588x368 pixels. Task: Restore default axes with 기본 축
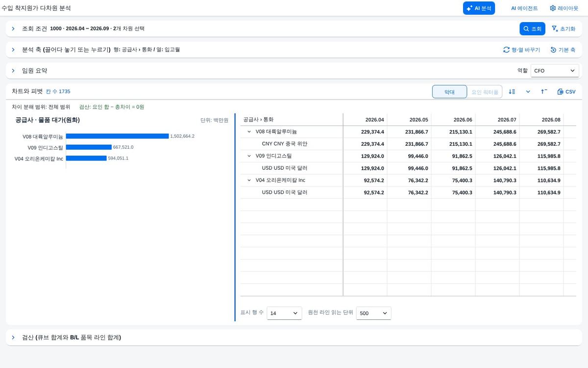(563, 50)
